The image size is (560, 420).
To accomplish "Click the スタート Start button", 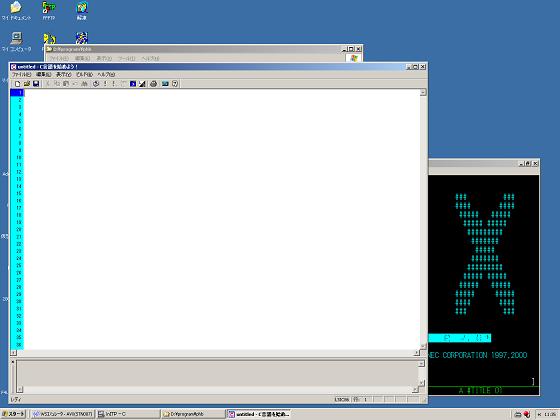I will (x=14, y=414).
